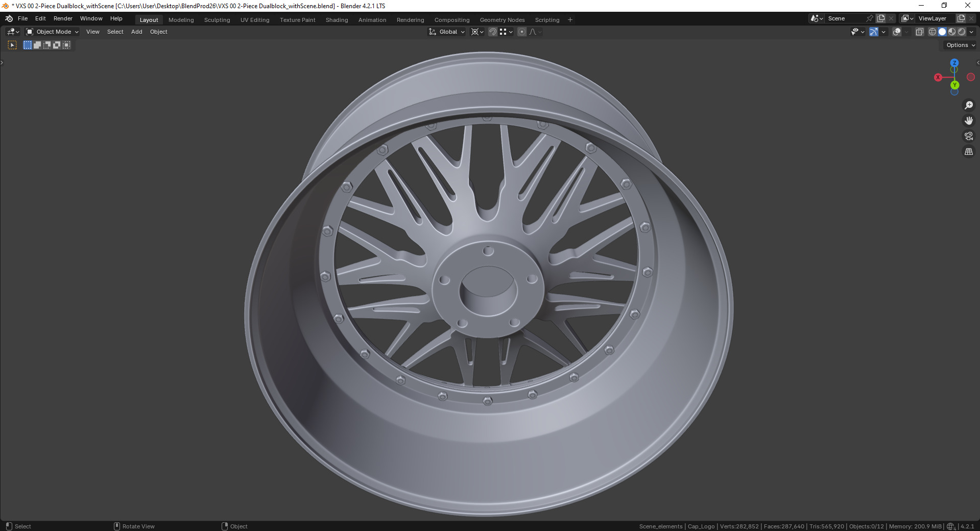Open the Options popover
Image resolution: width=980 pixels, height=531 pixels.
pos(960,45)
